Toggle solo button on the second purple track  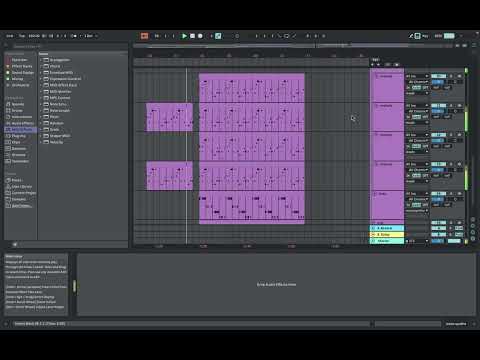[x=451, y=106]
